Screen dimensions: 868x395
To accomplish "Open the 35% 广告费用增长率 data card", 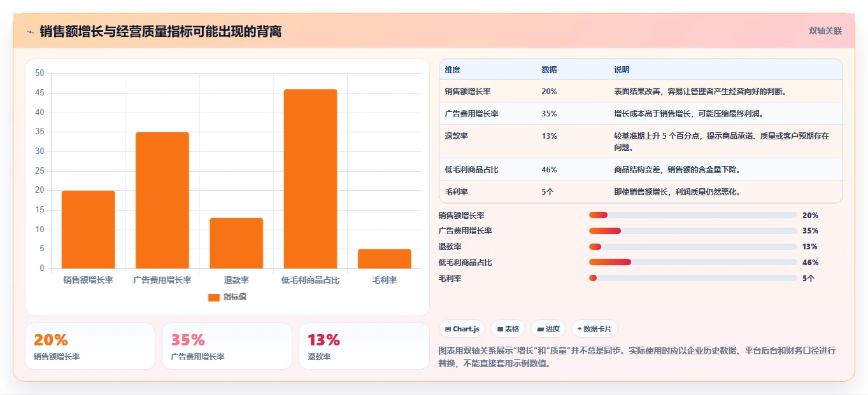I will point(227,346).
